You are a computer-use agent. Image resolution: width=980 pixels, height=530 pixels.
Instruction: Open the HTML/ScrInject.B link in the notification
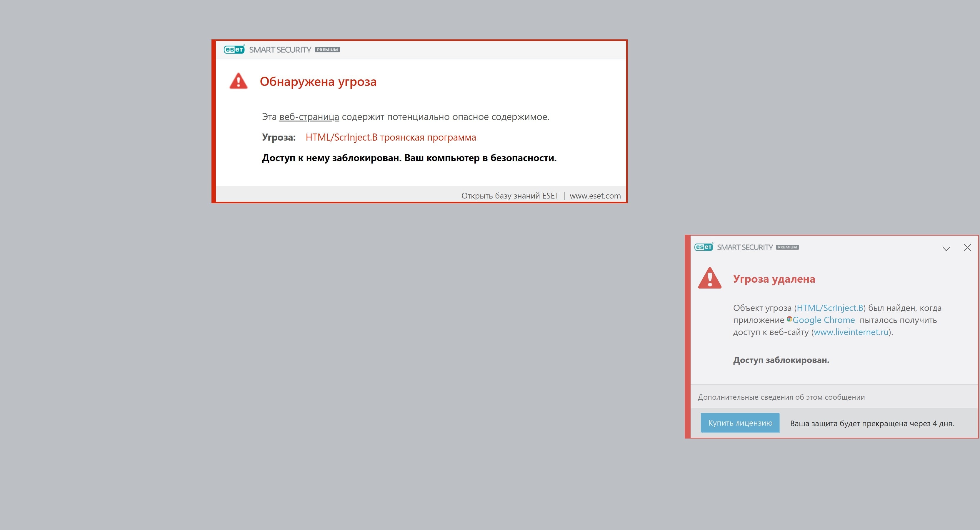click(830, 308)
